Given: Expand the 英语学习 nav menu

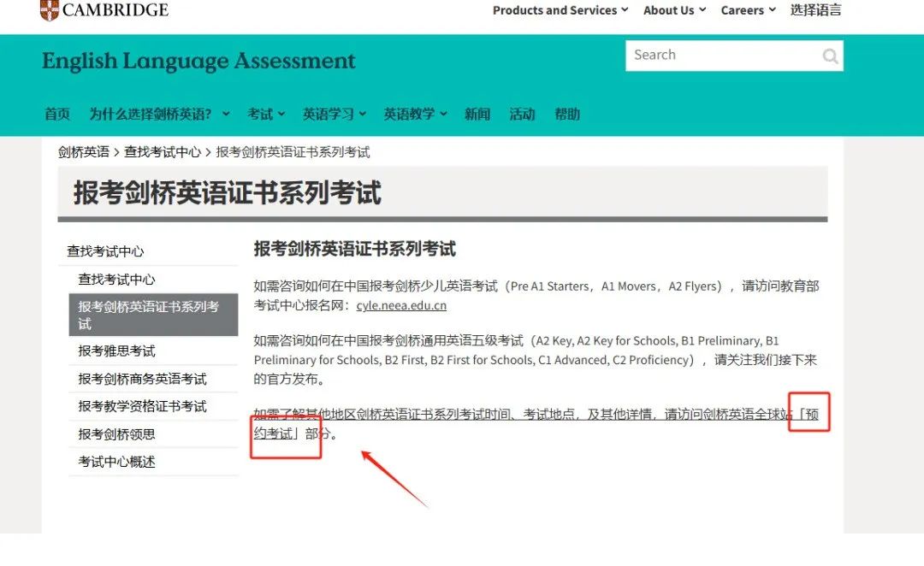Looking at the screenshot, I should click(335, 114).
